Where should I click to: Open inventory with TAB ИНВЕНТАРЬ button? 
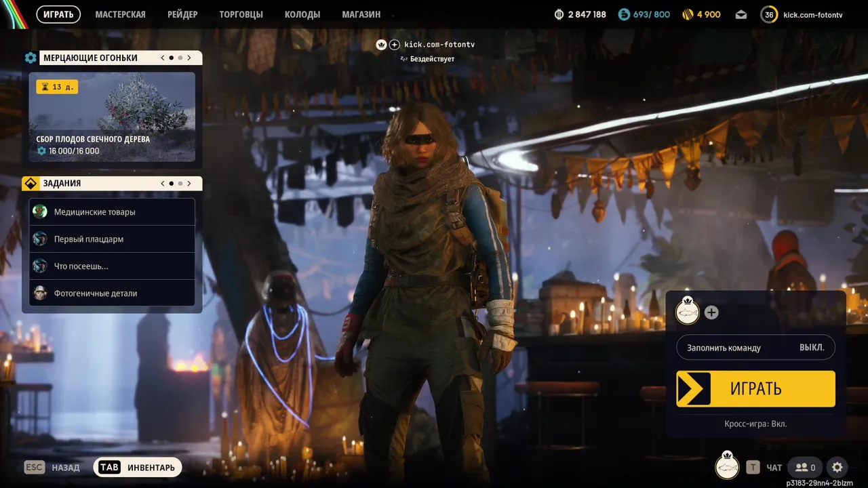(138, 467)
